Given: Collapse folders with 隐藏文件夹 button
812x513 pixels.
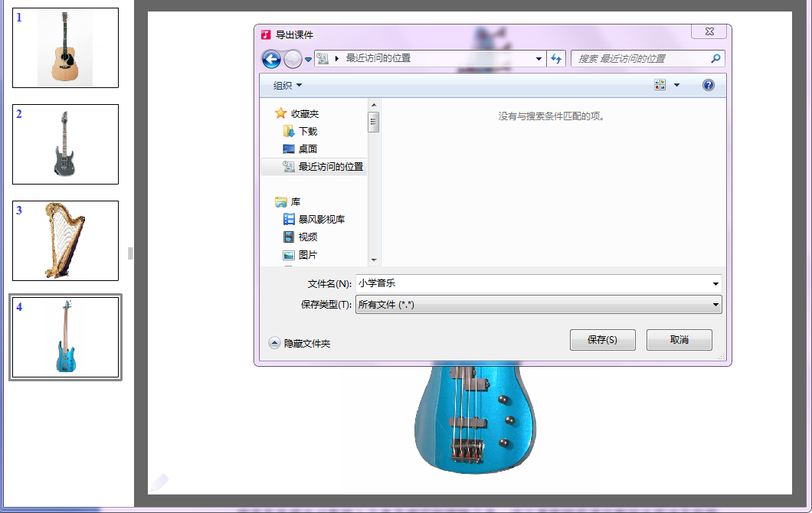Looking at the screenshot, I should pyautogui.click(x=300, y=344).
